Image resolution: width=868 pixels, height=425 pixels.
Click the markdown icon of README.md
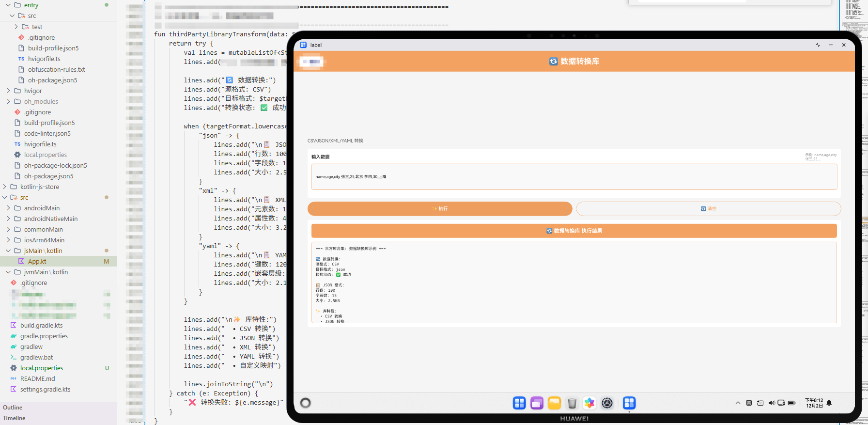(x=14, y=378)
